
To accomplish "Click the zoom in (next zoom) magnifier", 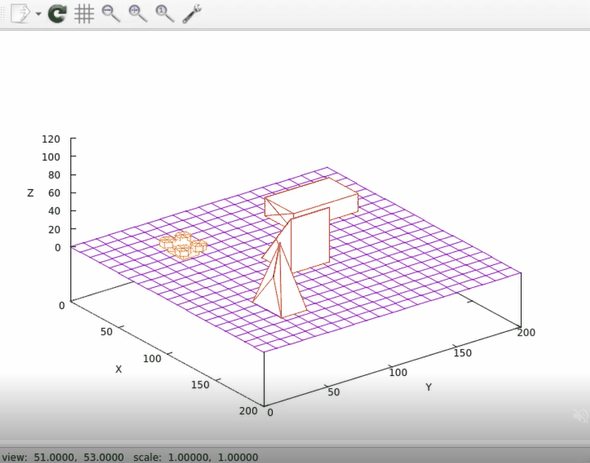I will 138,14.
